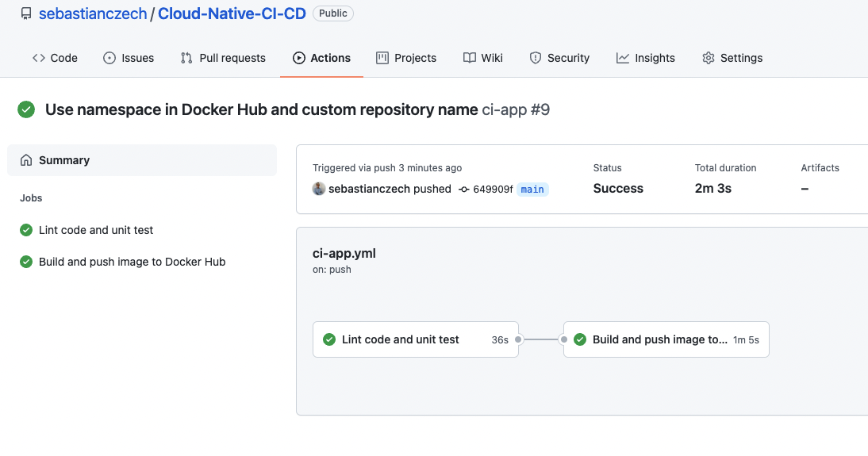Go to the Wiki tab
The width and height of the screenshot is (868, 456).
click(x=483, y=58)
